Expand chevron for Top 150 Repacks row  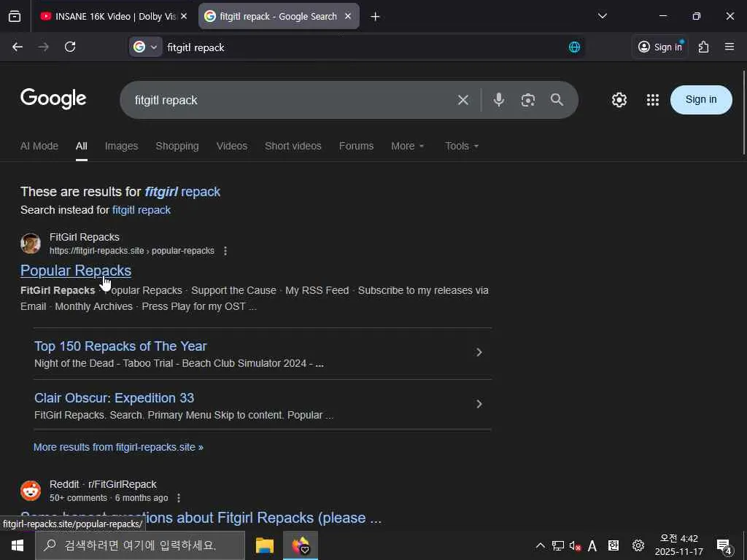[479, 352]
